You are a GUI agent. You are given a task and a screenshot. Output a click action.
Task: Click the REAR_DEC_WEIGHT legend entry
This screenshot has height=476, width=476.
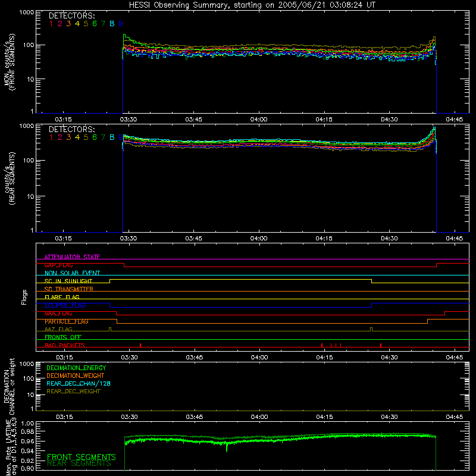click(x=73, y=392)
